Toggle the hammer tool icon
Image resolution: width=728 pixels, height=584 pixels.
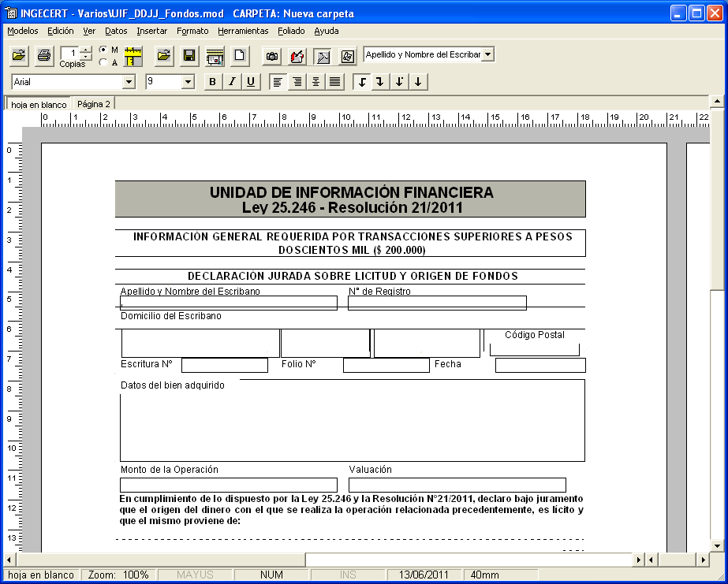(x=323, y=56)
